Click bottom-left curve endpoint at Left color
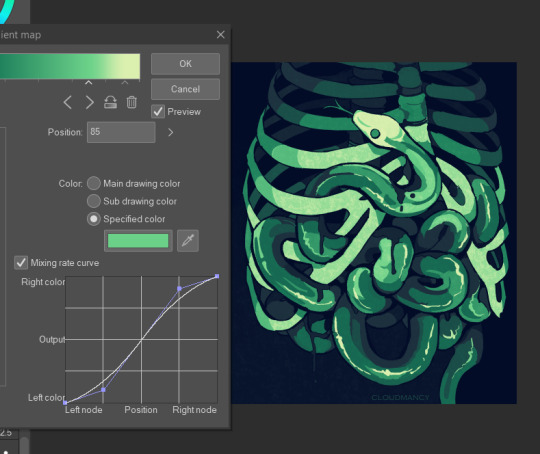This screenshot has height=454, width=540. pyautogui.click(x=65, y=402)
